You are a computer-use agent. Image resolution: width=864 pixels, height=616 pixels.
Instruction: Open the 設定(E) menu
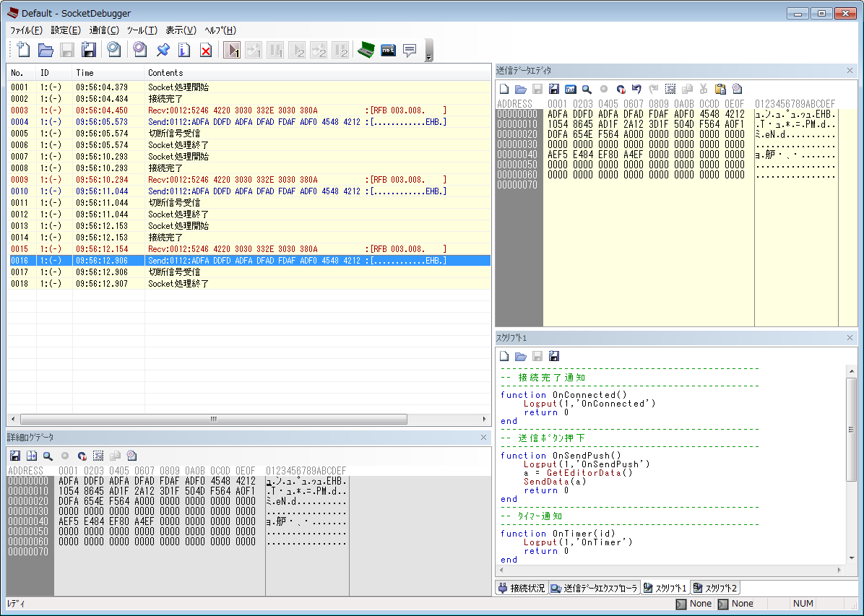pos(66,30)
